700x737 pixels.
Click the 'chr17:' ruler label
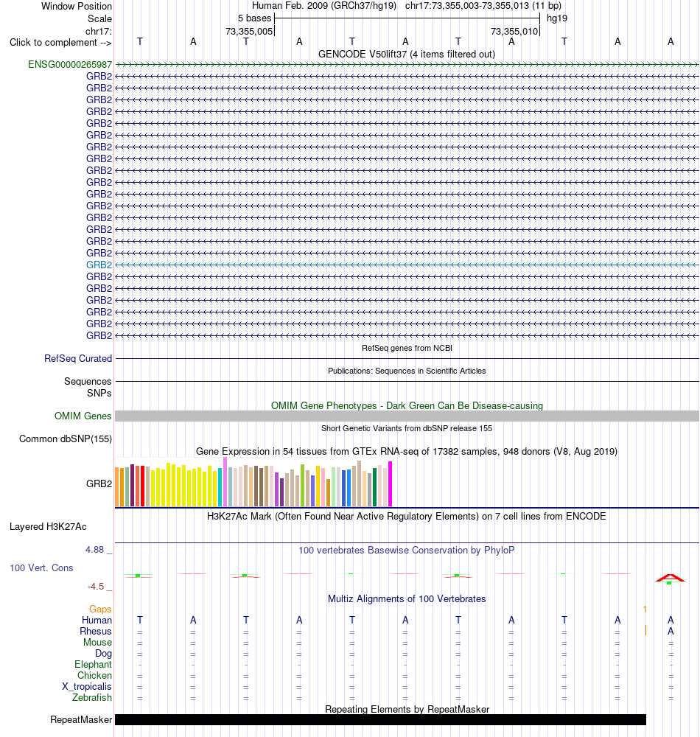98,31
